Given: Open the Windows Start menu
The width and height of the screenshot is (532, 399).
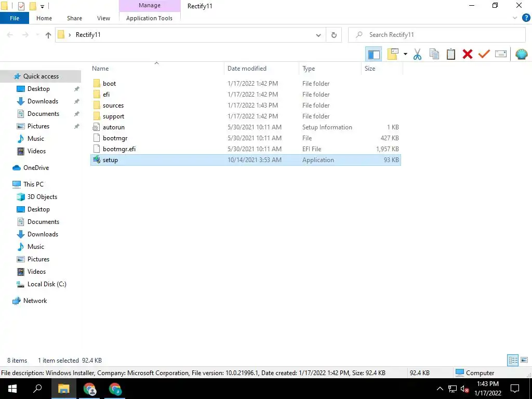Looking at the screenshot, I should coord(12,389).
